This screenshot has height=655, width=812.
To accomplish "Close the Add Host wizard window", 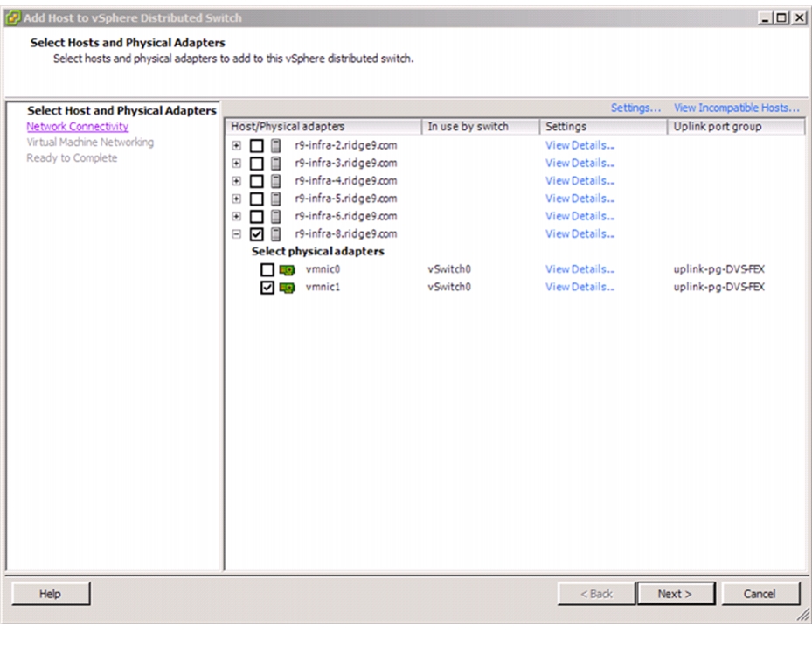I will 799,18.
